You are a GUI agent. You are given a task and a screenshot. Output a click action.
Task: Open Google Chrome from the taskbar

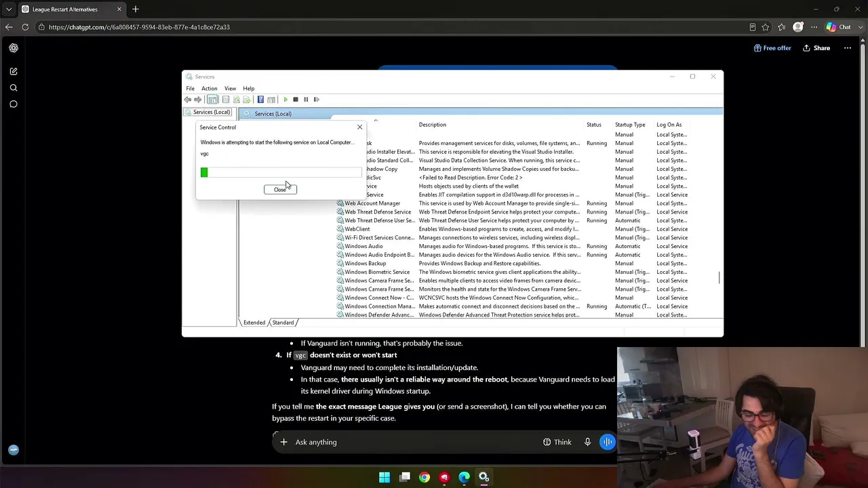(425, 478)
